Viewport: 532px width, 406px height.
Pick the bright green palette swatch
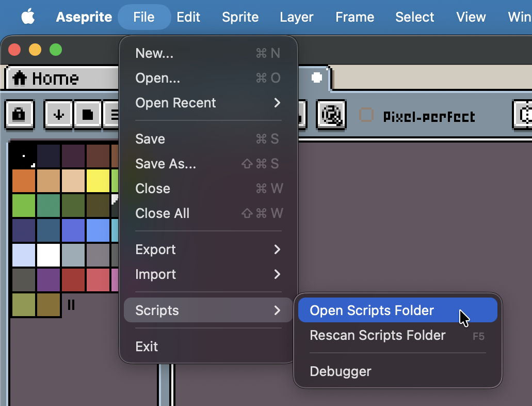point(24,206)
